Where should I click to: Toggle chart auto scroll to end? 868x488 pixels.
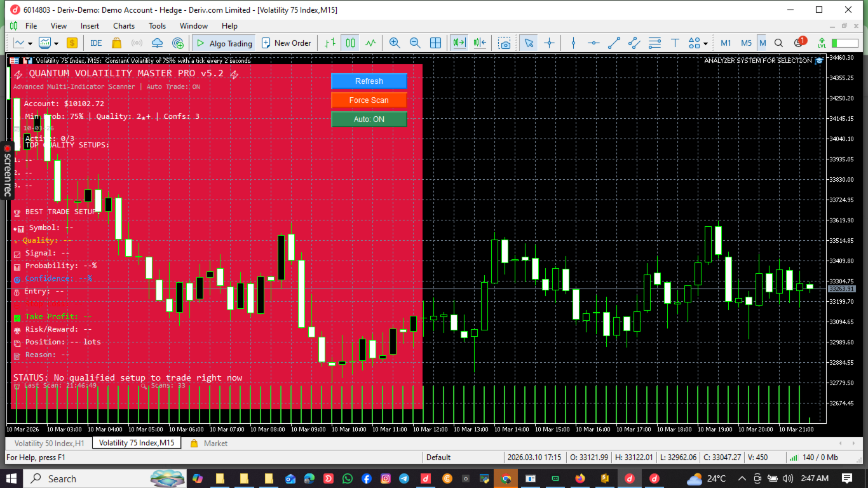459,43
